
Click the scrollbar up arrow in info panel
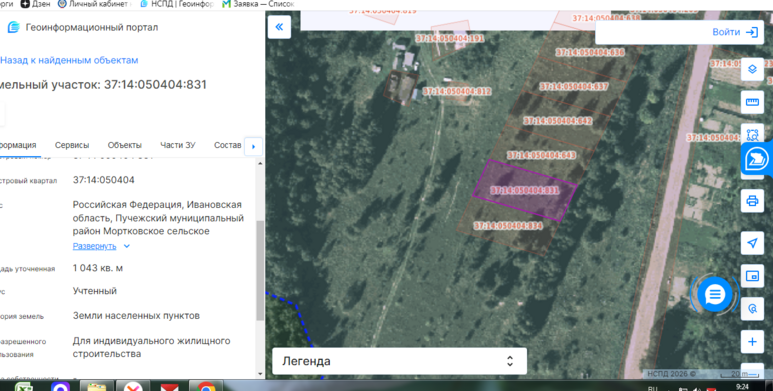260,164
